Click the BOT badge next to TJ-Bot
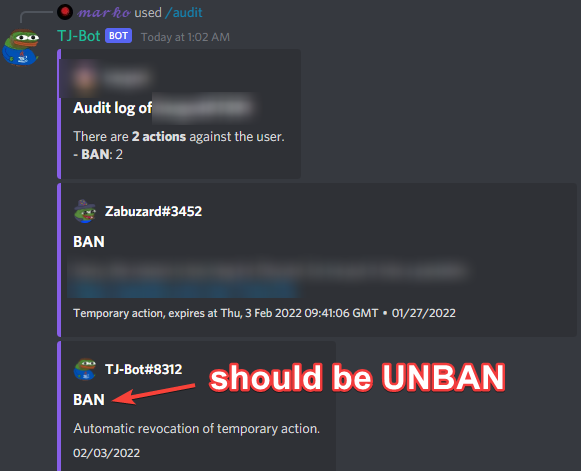581x471 pixels. coord(119,36)
